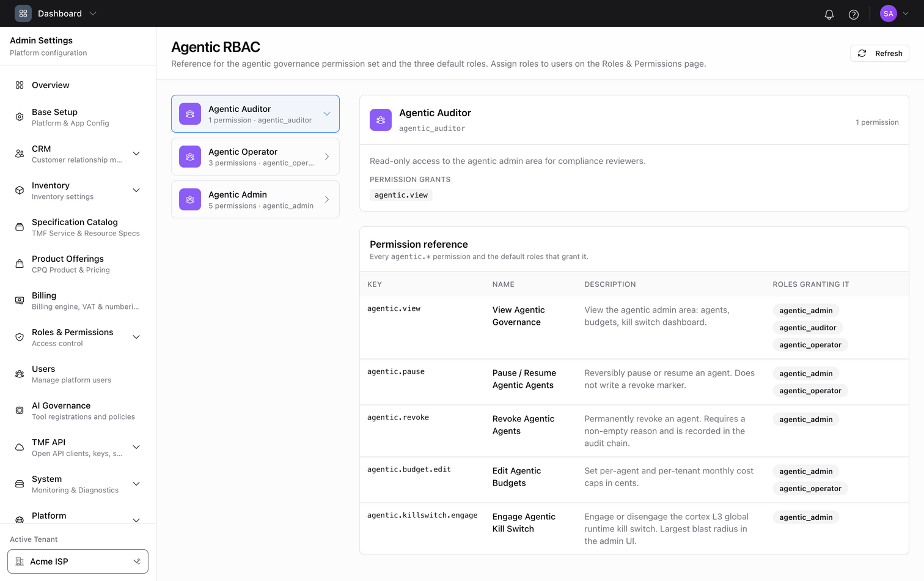This screenshot has width=924, height=581.
Task: Expand the Inventory section chevron
Action: pos(136,190)
